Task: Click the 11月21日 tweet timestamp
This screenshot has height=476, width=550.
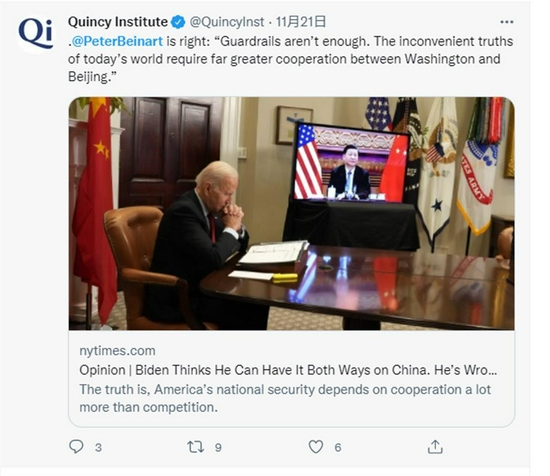Action: click(x=301, y=22)
